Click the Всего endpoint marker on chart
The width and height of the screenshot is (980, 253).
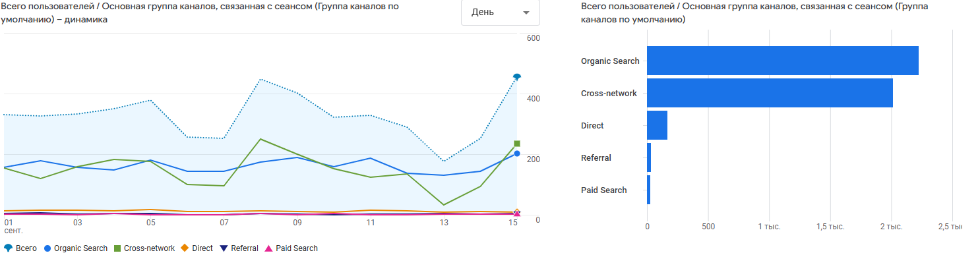click(517, 77)
